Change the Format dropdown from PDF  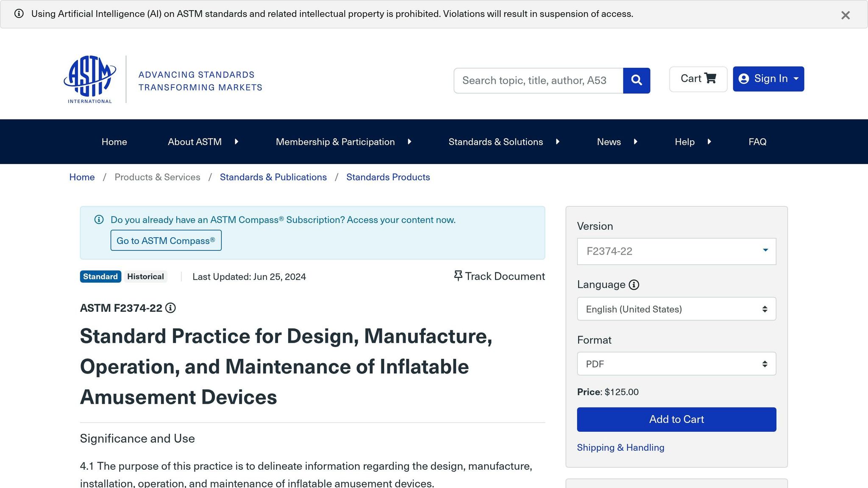(x=676, y=363)
